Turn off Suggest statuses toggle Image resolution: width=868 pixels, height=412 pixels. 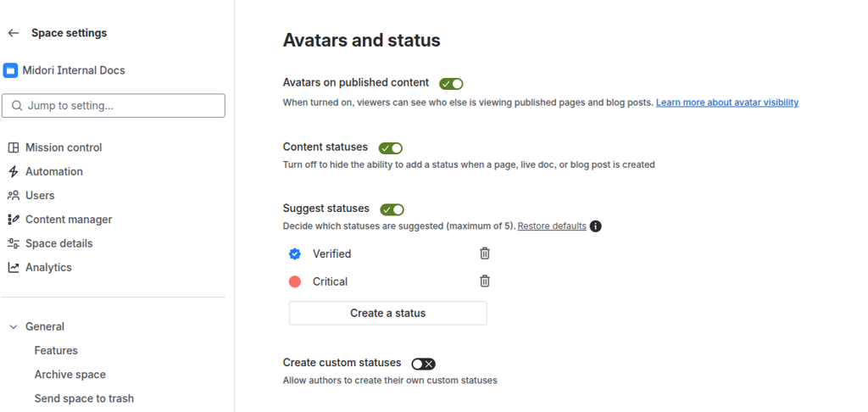(392, 209)
